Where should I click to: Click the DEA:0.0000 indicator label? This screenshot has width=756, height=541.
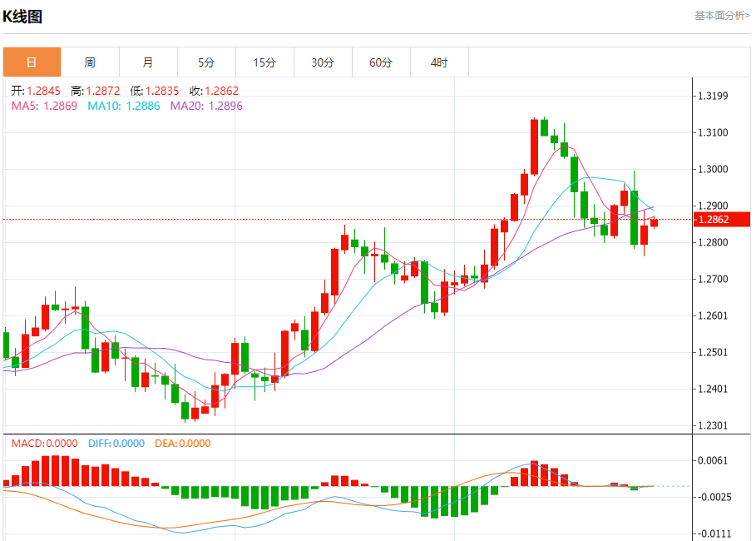tap(183, 444)
